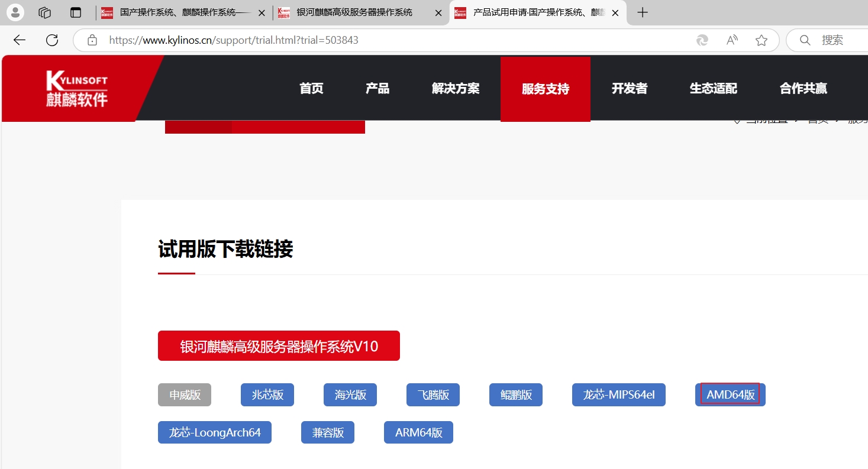Open the 服务支持 navigation menu
The image size is (868, 469).
(546, 89)
